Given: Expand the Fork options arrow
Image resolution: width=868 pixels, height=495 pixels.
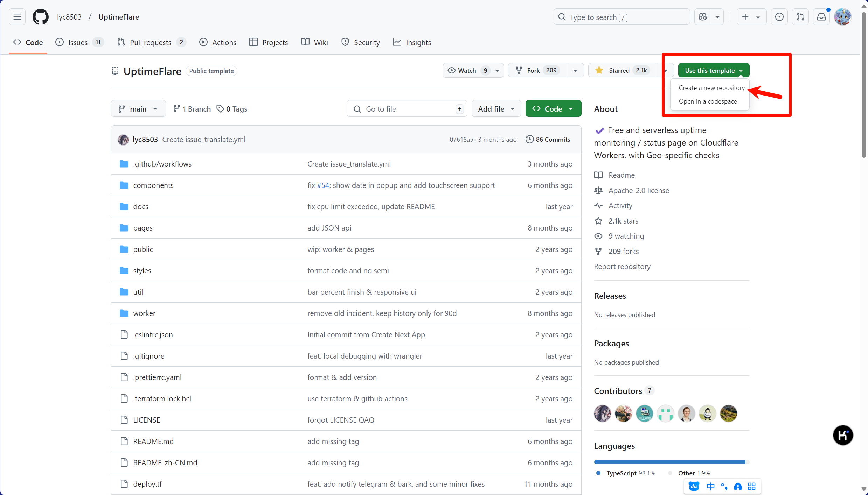Looking at the screenshot, I should click(575, 70).
